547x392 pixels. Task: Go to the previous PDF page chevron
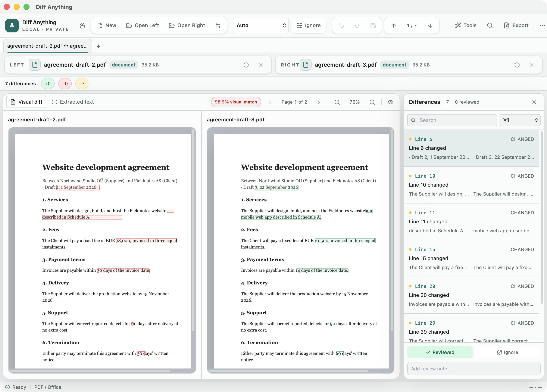(270, 102)
